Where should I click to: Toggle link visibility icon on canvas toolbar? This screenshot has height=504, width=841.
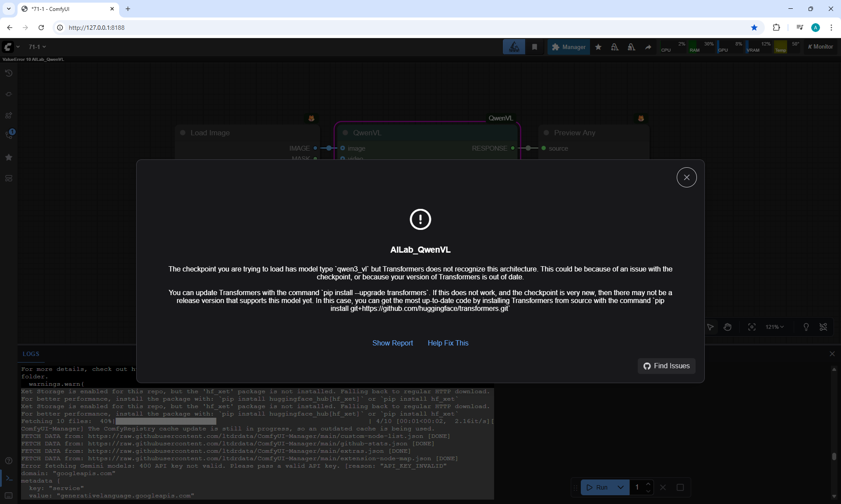click(823, 327)
